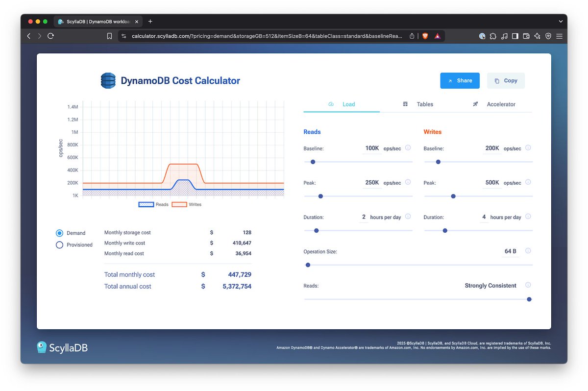Select the Demand pricing radio button
Image resolution: width=588 pixels, height=391 pixels.
[x=59, y=233]
